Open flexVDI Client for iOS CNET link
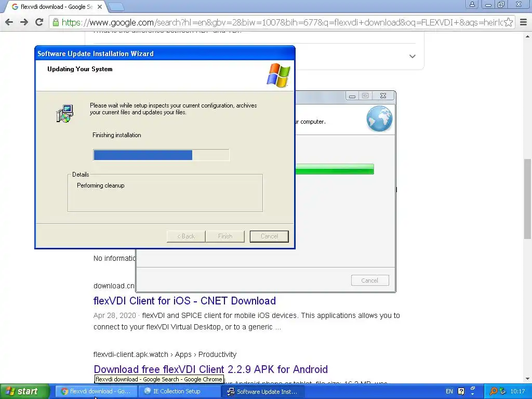 pyautogui.click(x=184, y=301)
